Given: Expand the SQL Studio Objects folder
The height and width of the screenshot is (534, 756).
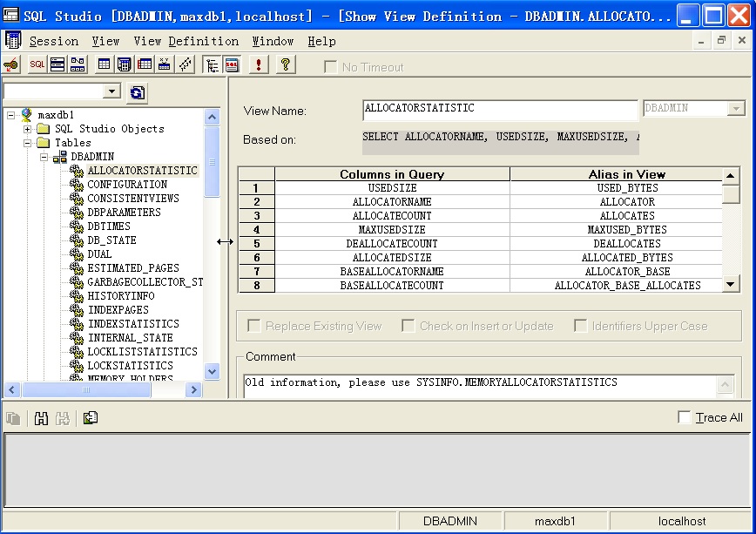Looking at the screenshot, I should [x=28, y=129].
